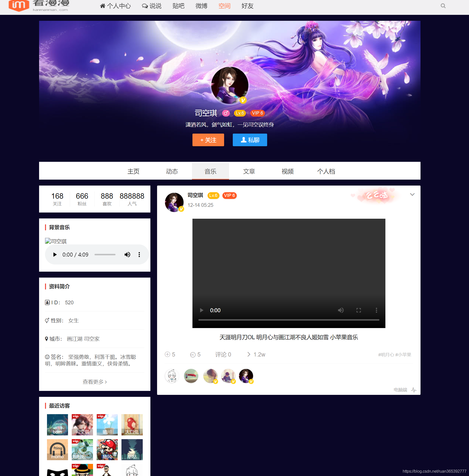
Task: Click the 888 喜欢 stat
Action: [107, 199]
